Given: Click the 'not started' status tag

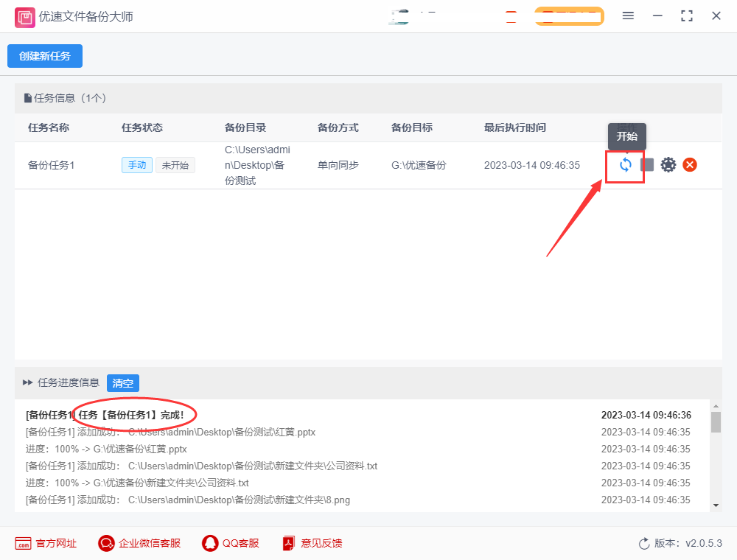Looking at the screenshot, I should click(x=175, y=165).
